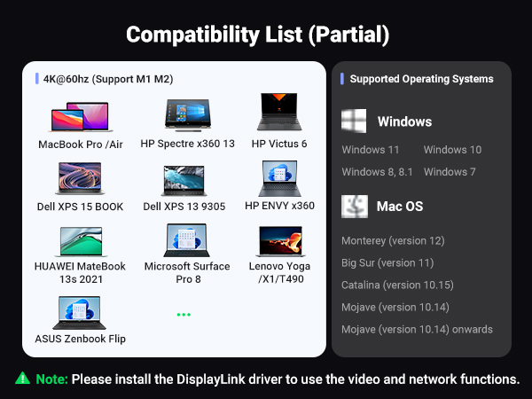Click the Windows section title
The height and width of the screenshot is (399, 532).
(x=404, y=121)
